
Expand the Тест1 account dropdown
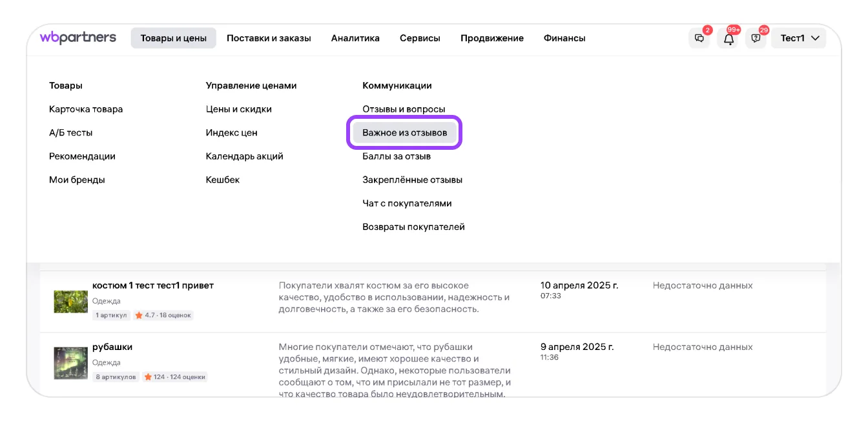pyautogui.click(x=799, y=38)
